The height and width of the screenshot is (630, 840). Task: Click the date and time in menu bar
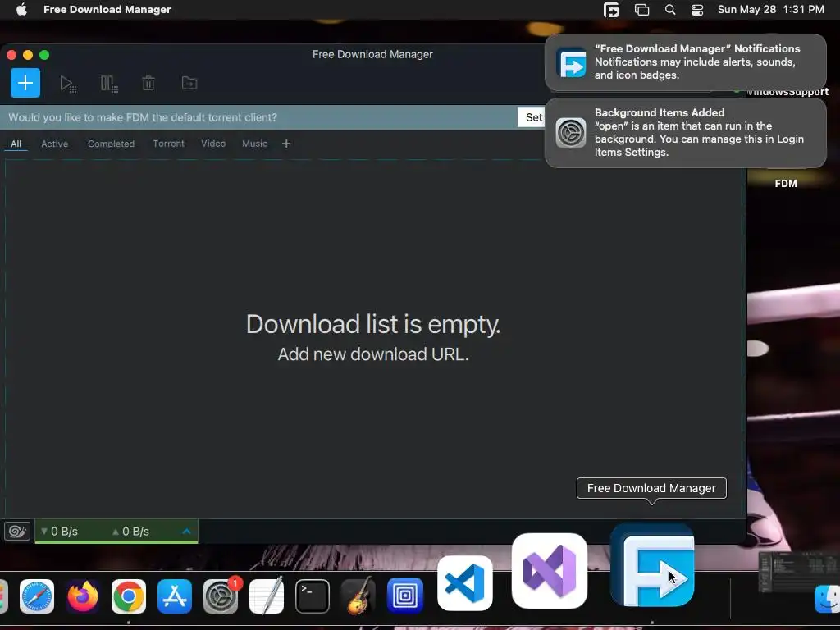[770, 10]
